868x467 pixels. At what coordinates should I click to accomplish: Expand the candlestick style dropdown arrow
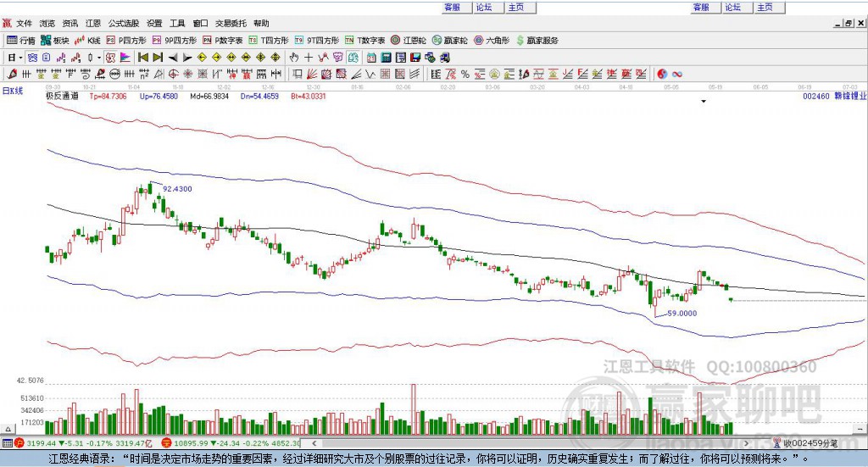click(x=99, y=58)
